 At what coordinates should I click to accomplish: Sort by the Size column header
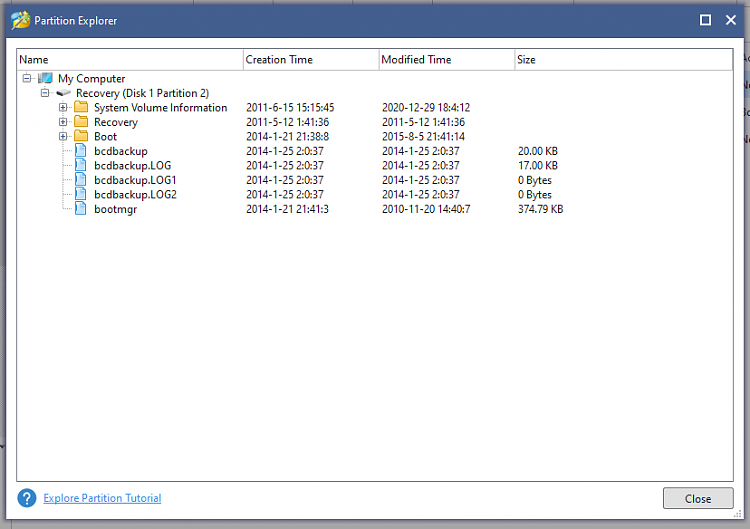(x=622, y=60)
